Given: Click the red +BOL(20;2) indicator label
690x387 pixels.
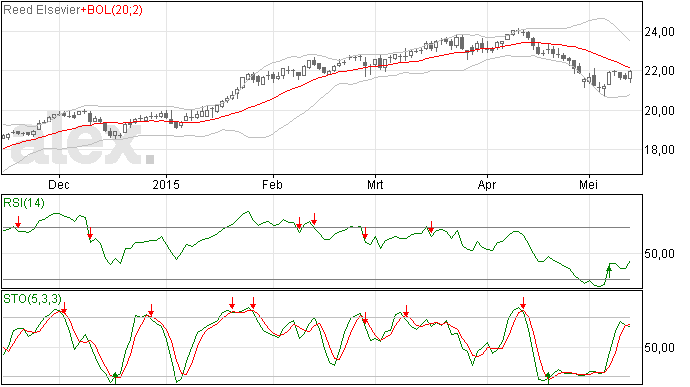Looking at the screenshot, I should 112,10.
